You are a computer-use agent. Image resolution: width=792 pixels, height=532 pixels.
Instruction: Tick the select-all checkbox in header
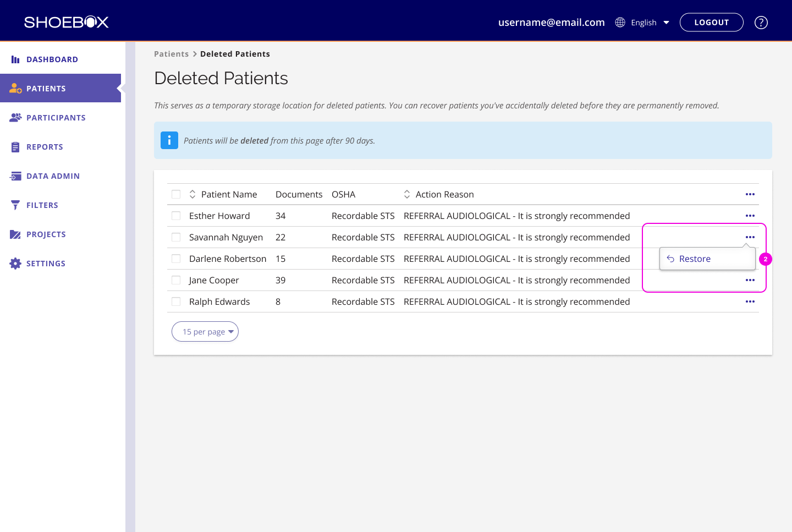(176, 194)
